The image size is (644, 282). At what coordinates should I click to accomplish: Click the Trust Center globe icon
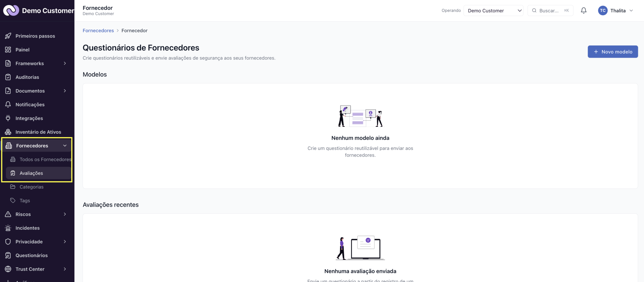8,269
